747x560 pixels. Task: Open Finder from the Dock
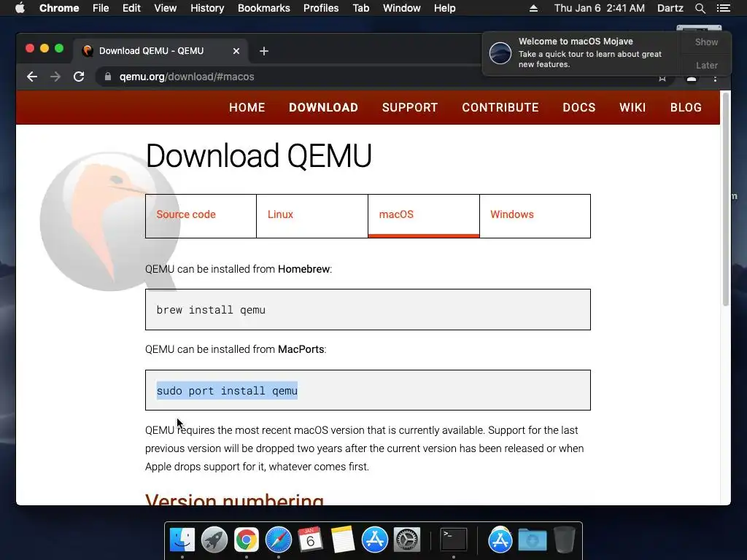tap(182, 540)
